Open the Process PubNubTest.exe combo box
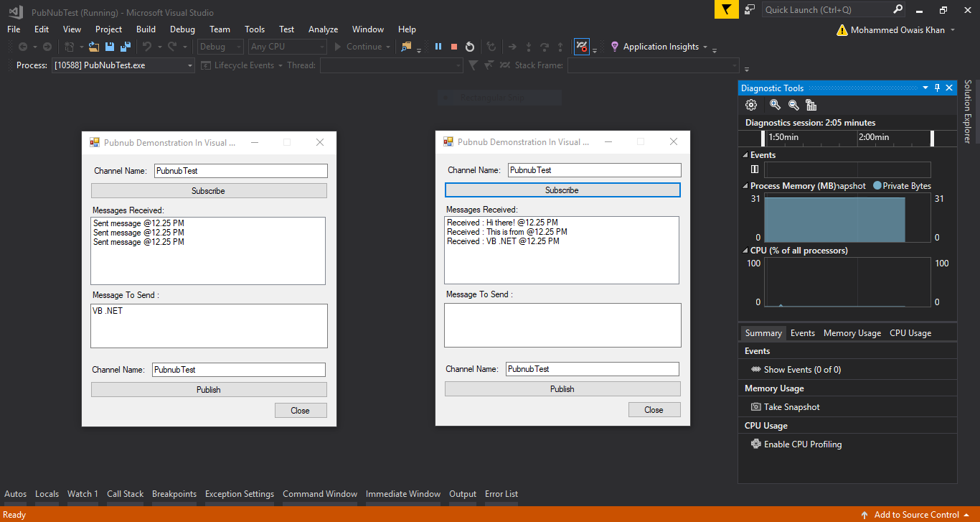The height and width of the screenshot is (522, 980). tap(123, 65)
